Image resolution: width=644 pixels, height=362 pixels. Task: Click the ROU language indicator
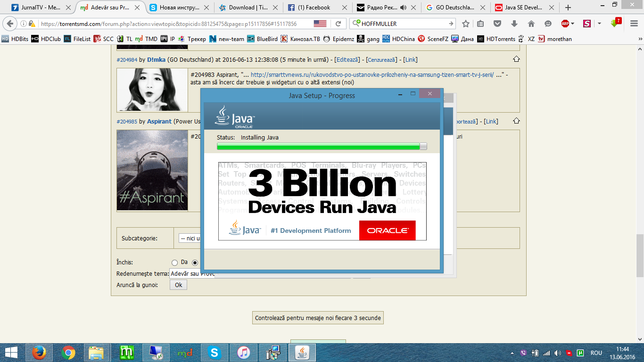coord(596,353)
